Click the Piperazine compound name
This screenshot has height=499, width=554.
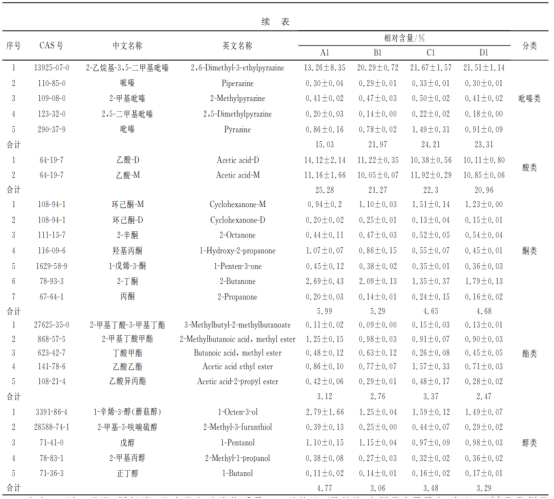237,83
